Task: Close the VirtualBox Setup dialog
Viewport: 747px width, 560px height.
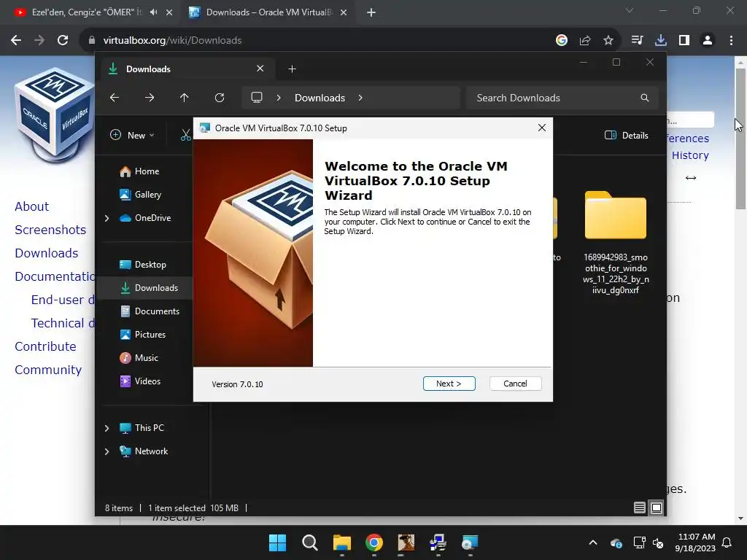Action: point(542,128)
